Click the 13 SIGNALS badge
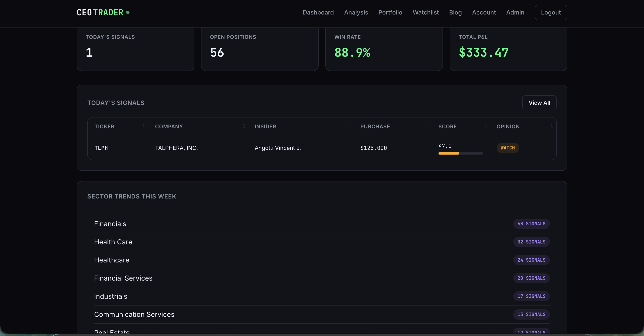This screenshot has width=644, height=336. 531,314
